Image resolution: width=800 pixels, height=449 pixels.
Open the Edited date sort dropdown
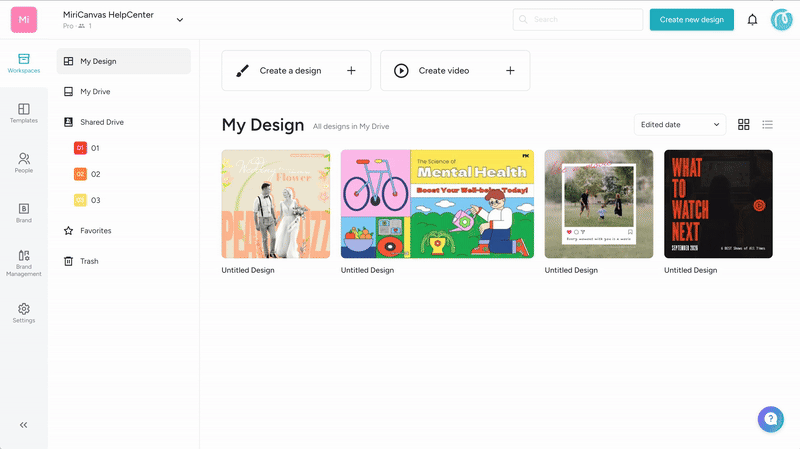pyautogui.click(x=680, y=124)
